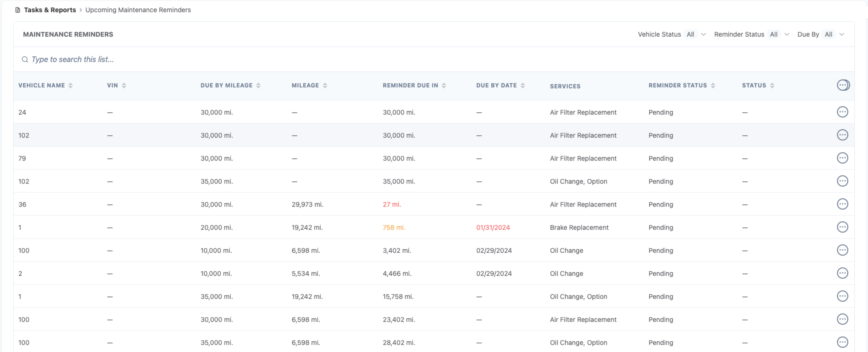Click ellipsis for vehicle 2 Oil Change

tap(842, 273)
